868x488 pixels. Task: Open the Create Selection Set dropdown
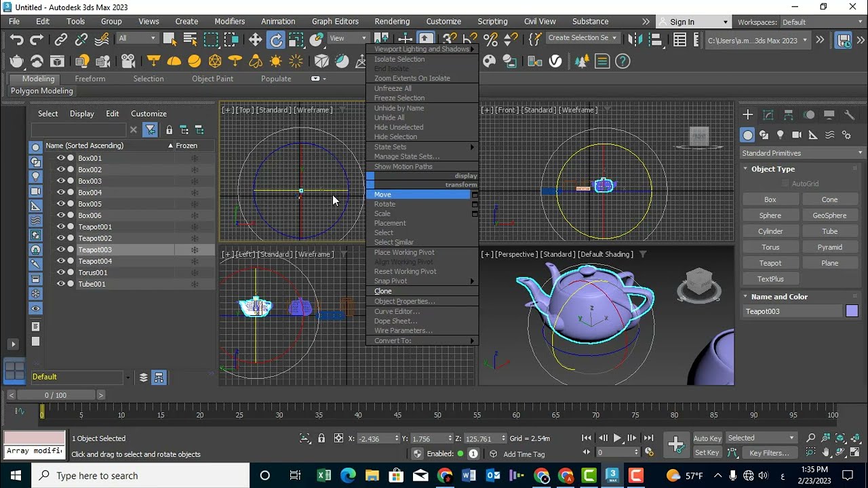pyautogui.click(x=583, y=38)
